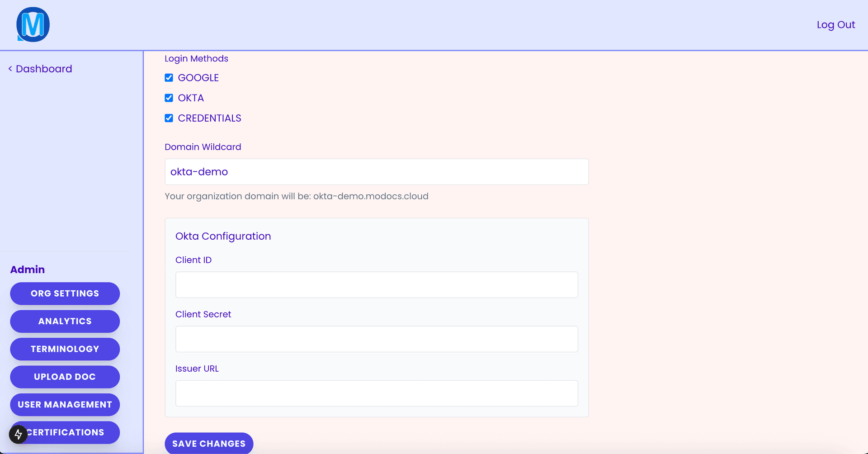Click the lightning bolt badge icon
Viewport: 868px width, 454px height.
(18, 435)
